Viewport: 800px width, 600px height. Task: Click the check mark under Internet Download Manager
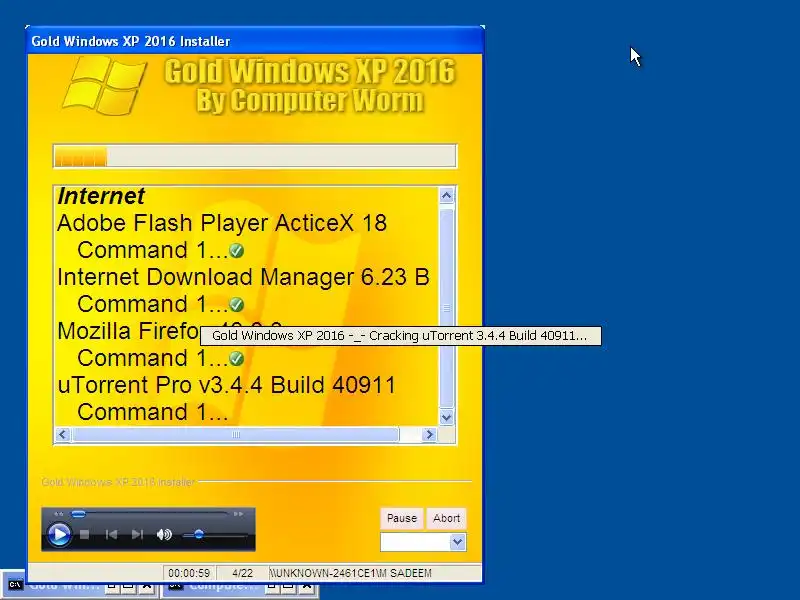[x=236, y=305]
